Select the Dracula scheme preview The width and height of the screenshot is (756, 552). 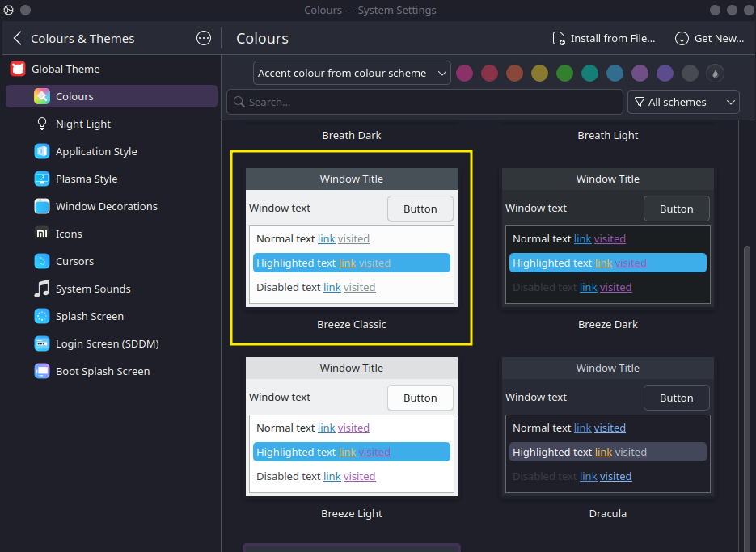607,426
